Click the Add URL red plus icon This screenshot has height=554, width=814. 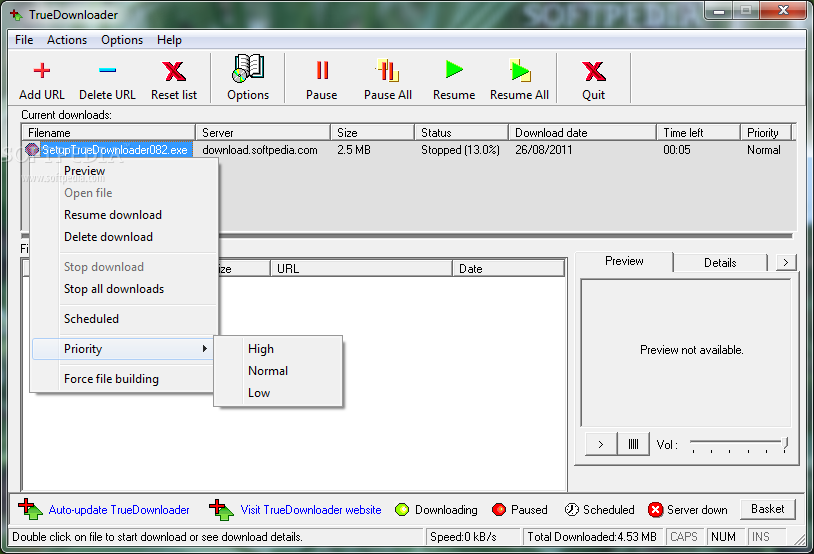coord(42,71)
